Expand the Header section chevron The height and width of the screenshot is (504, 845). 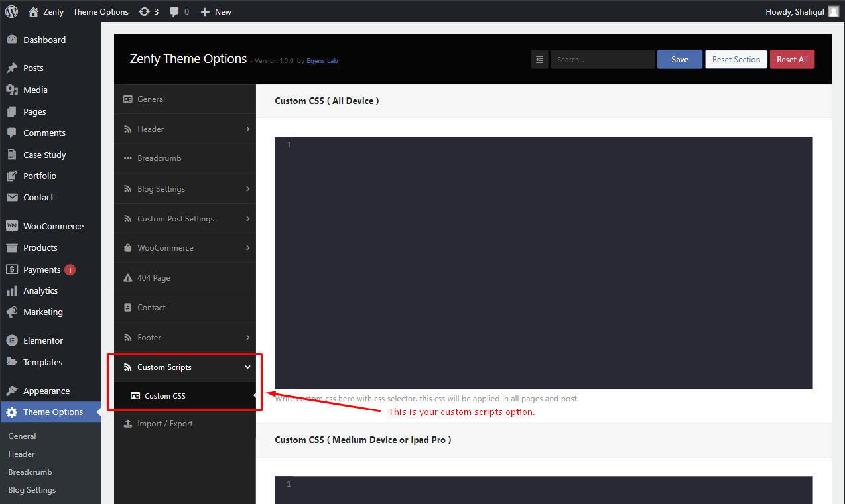click(247, 129)
